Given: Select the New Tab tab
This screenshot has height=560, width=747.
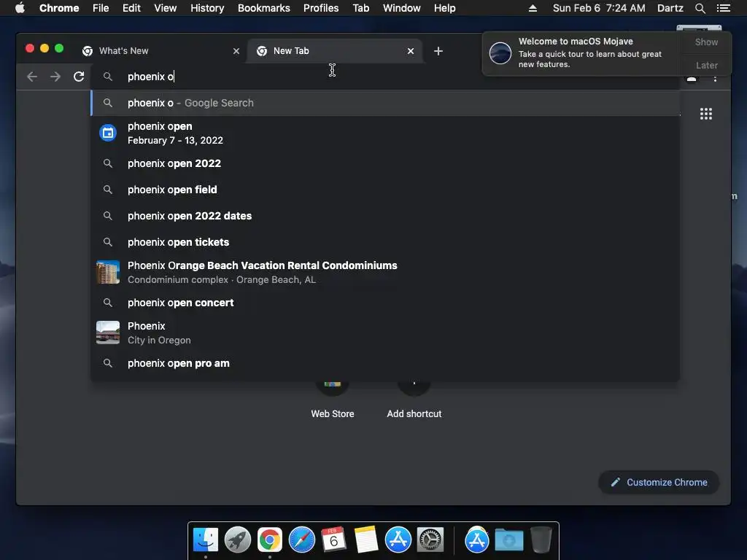Looking at the screenshot, I should [x=334, y=51].
